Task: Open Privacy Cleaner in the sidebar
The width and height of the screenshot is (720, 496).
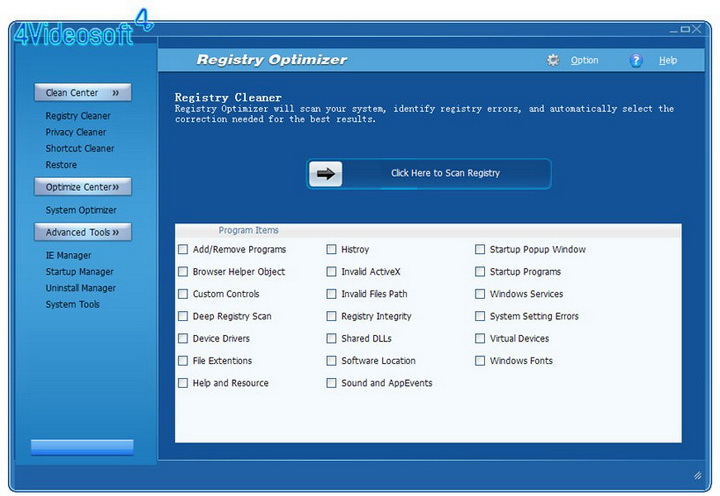Action: click(x=76, y=132)
